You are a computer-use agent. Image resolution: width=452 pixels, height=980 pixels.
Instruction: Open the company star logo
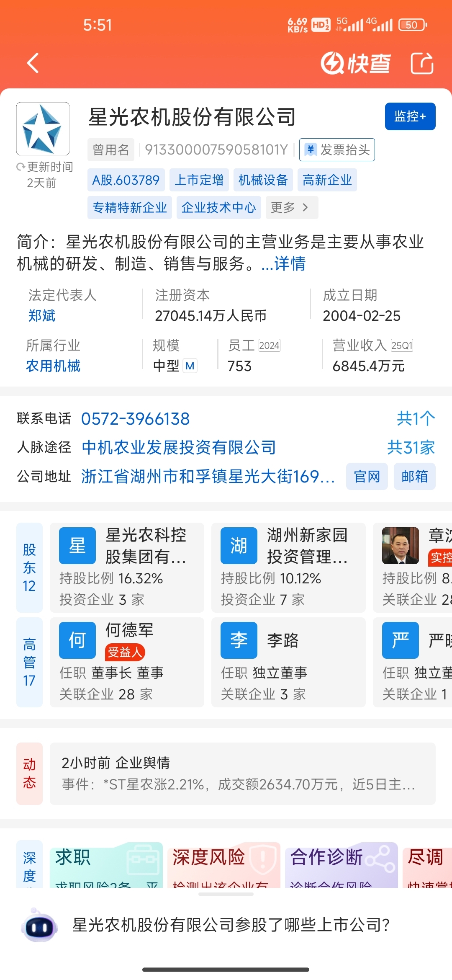pyautogui.click(x=43, y=129)
